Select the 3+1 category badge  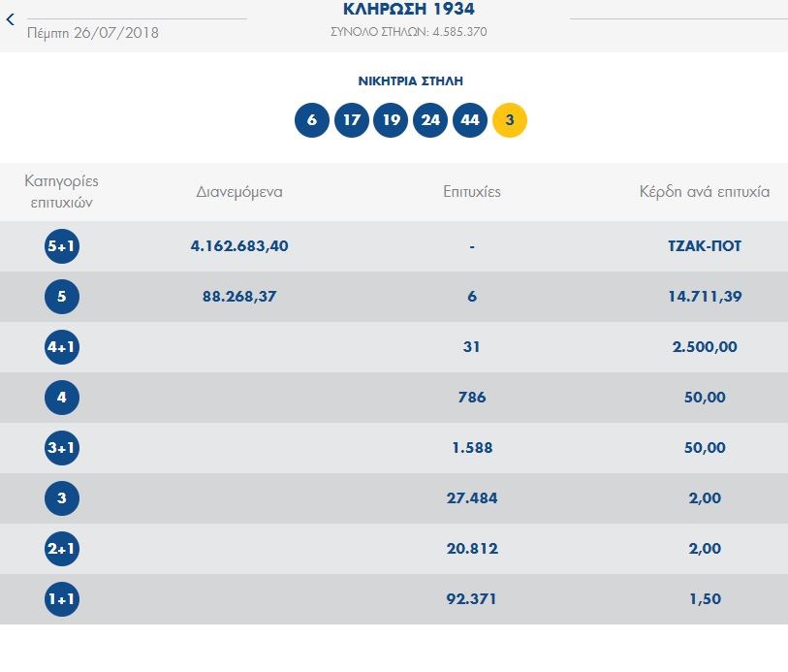[62, 448]
